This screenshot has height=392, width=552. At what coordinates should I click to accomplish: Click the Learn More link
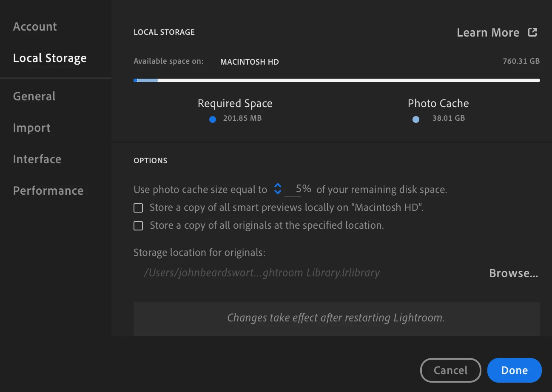coord(488,32)
